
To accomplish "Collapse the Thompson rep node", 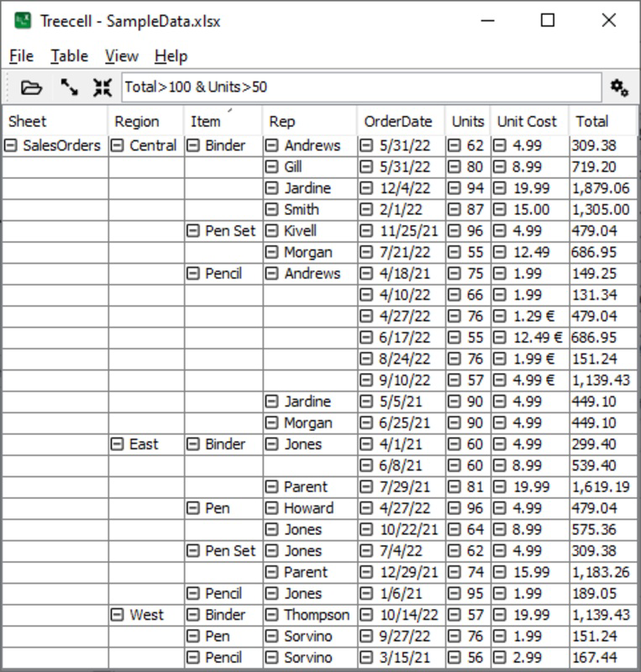I will [x=272, y=615].
